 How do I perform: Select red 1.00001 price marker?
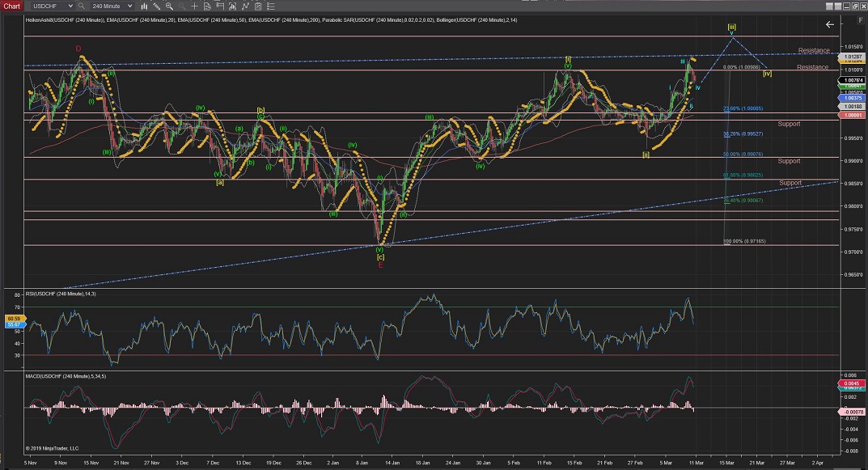[851, 115]
